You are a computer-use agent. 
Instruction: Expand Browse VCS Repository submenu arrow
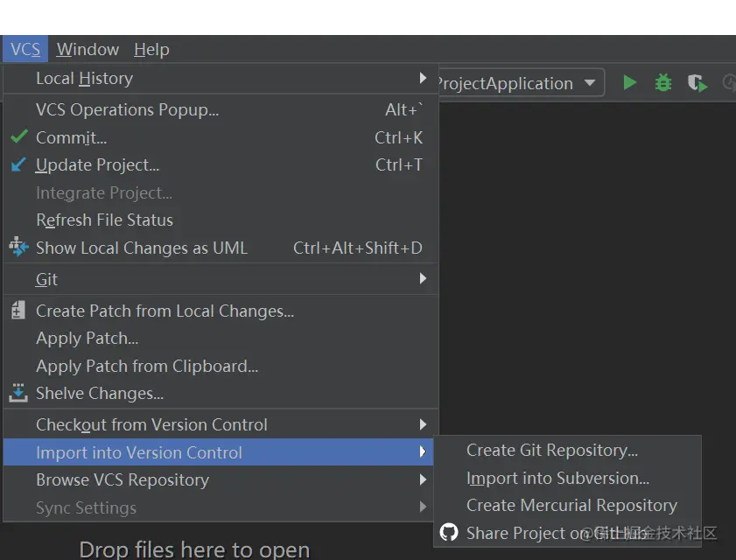[423, 479]
